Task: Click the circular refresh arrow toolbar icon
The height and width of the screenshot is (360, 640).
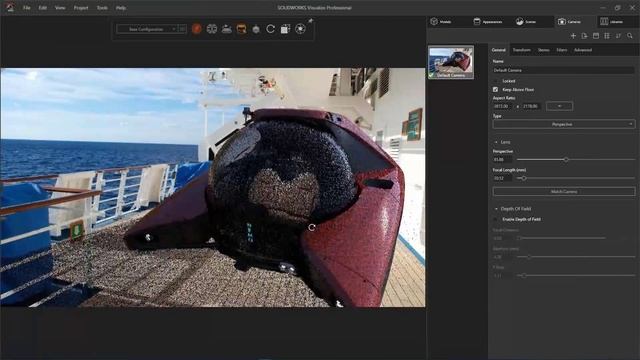Action: [x=270, y=29]
